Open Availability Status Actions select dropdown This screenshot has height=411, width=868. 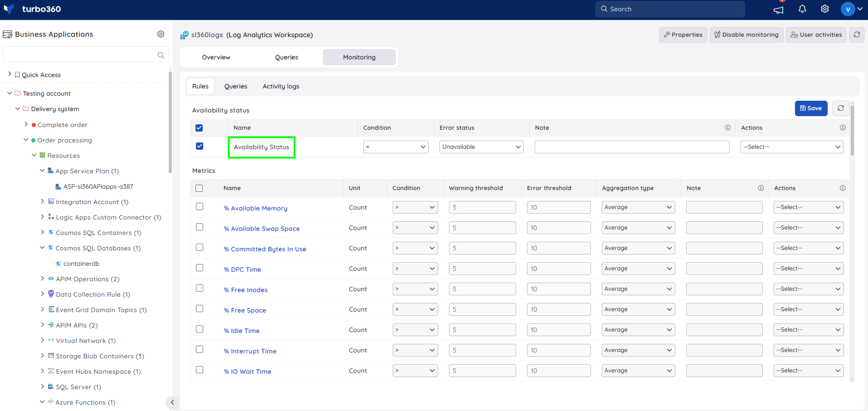[792, 147]
